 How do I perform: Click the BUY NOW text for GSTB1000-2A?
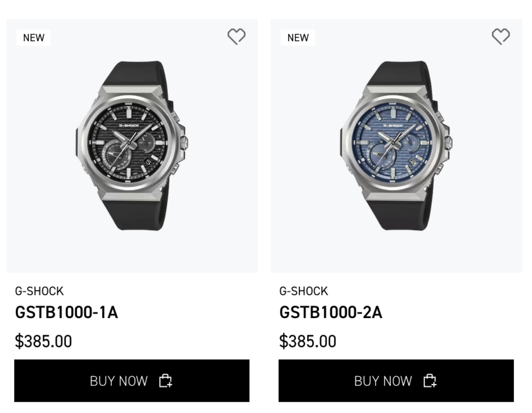[383, 381]
